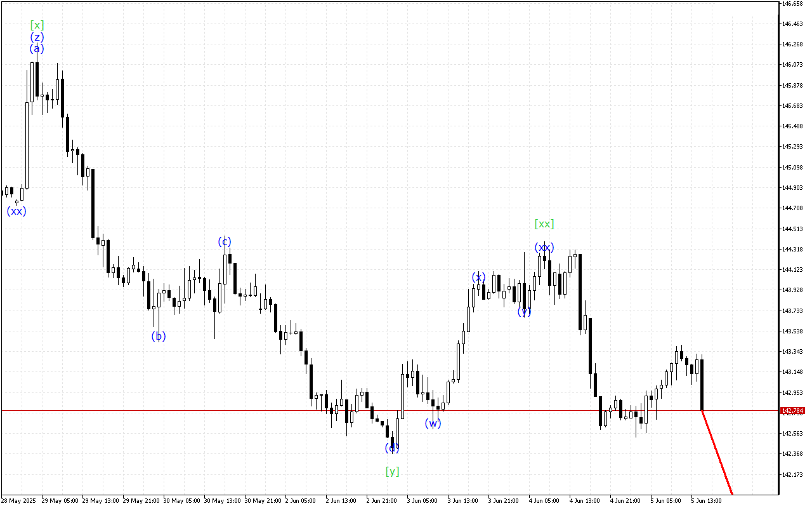Select the blue (z) wave label

(x=37, y=37)
